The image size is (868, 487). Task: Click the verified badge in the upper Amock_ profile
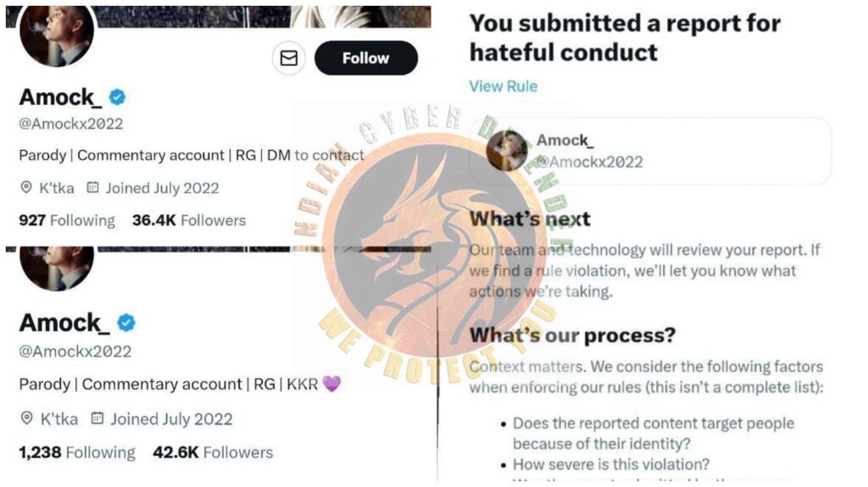click(x=118, y=97)
